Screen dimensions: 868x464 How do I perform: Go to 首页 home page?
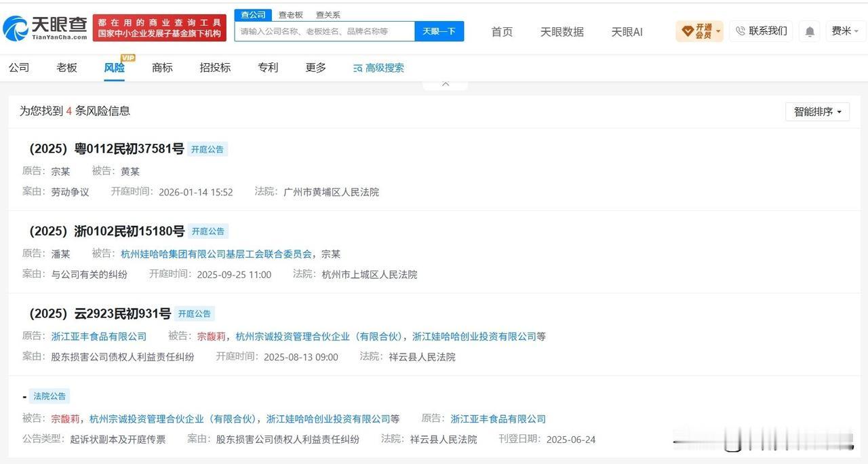(502, 32)
